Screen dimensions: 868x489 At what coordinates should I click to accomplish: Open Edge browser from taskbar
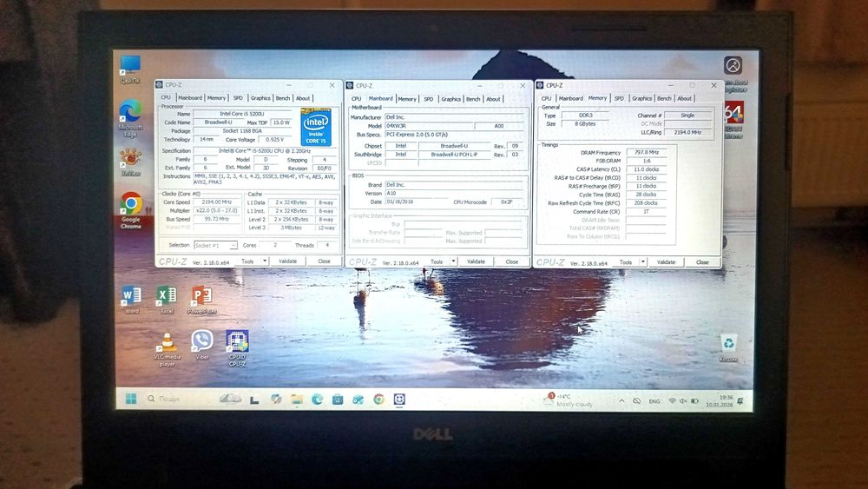317,399
